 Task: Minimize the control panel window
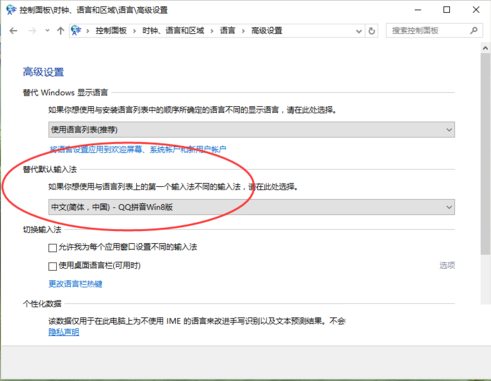point(418,10)
